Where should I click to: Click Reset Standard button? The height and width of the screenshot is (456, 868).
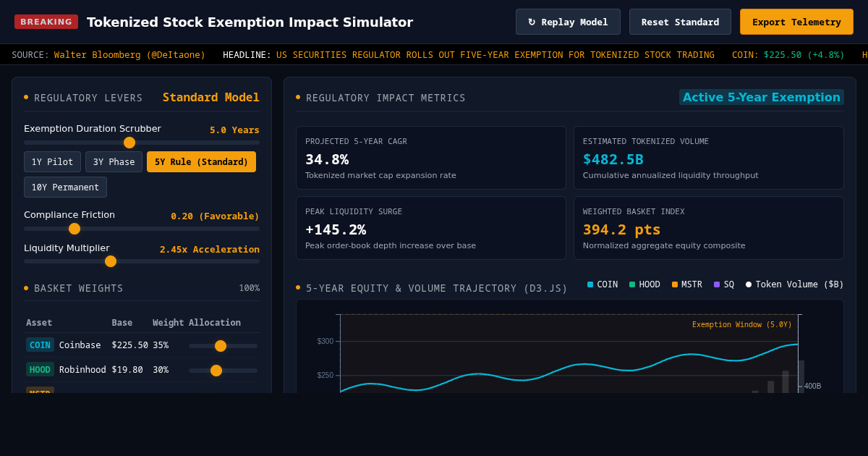(x=680, y=22)
